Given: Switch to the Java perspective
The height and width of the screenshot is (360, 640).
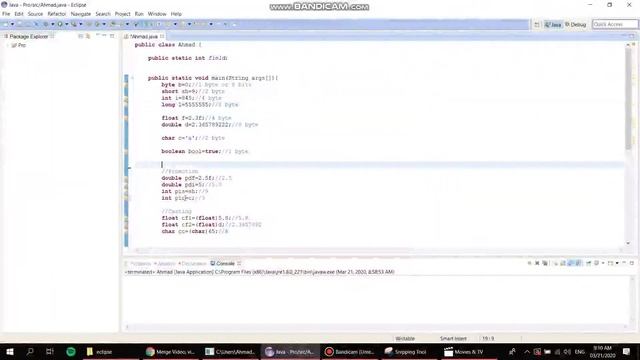Looking at the screenshot, I should point(553,25).
